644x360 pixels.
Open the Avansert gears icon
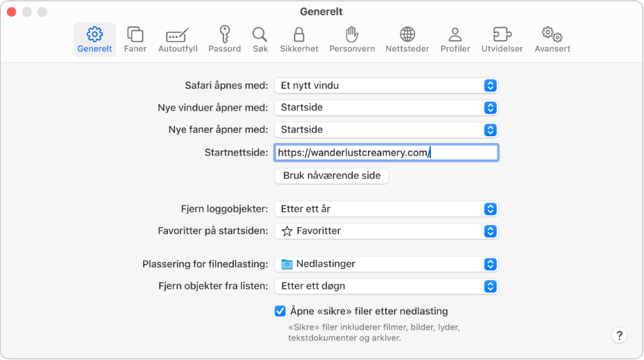pyautogui.click(x=552, y=34)
